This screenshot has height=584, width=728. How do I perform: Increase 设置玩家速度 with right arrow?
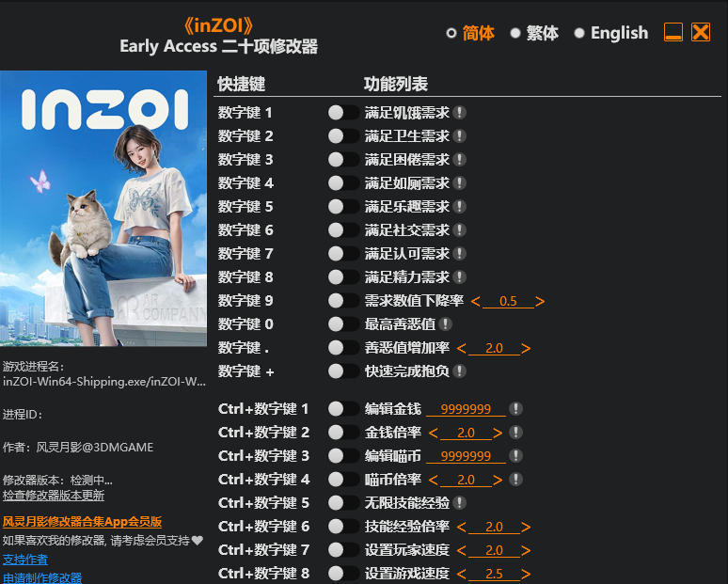(526, 550)
